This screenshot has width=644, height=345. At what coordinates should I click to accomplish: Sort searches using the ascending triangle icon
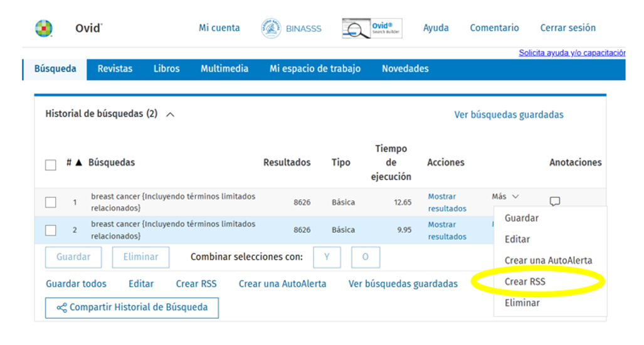click(x=79, y=162)
